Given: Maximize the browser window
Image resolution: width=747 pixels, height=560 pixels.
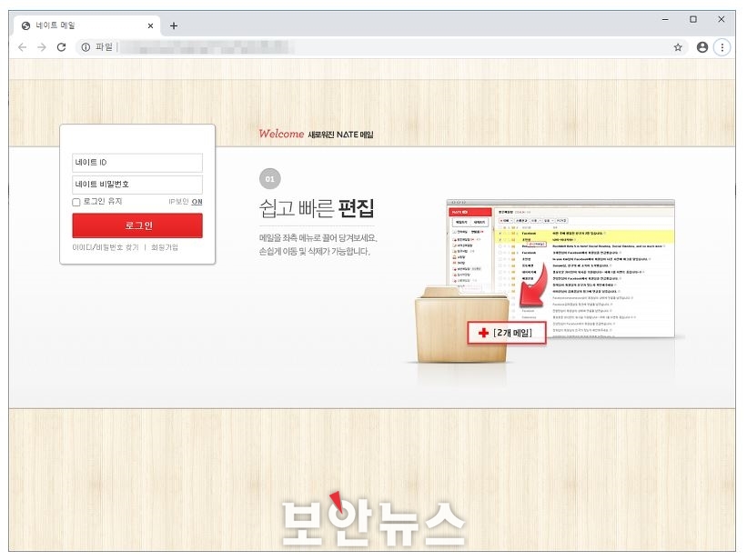Looking at the screenshot, I should 693,19.
